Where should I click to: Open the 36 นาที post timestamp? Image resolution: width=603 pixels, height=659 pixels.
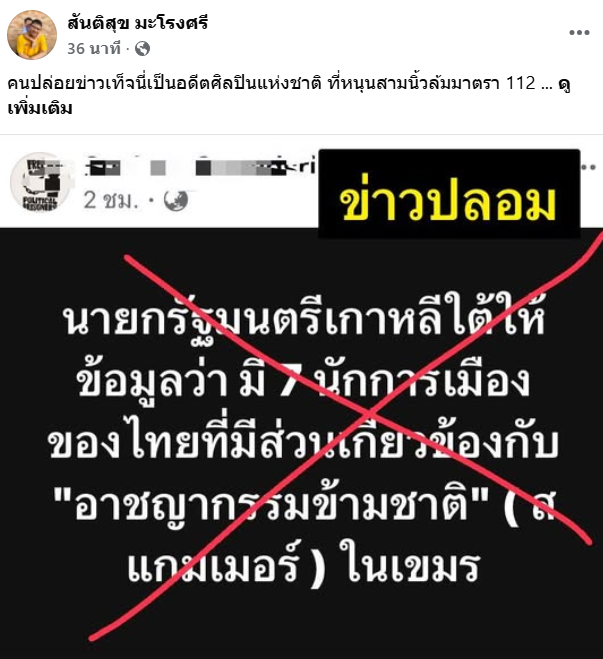[94, 49]
